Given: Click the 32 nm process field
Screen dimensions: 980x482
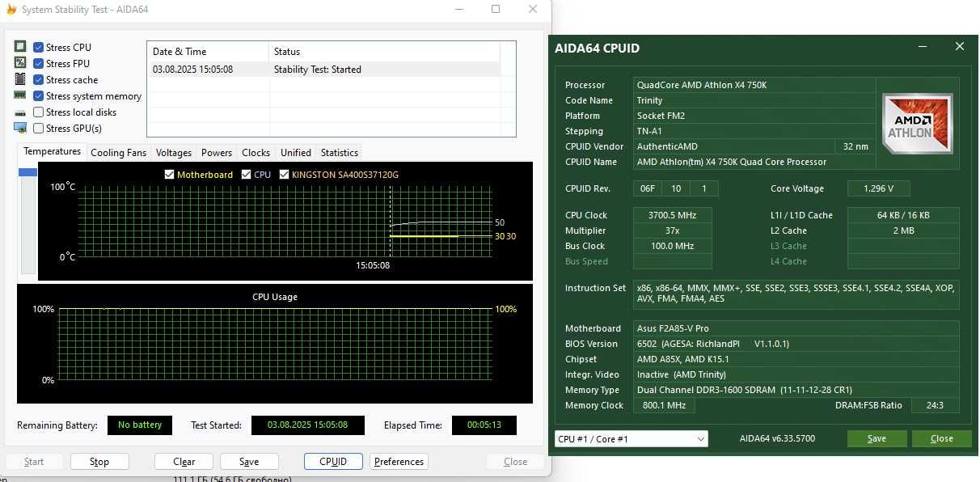Looking at the screenshot, I should (856, 146).
